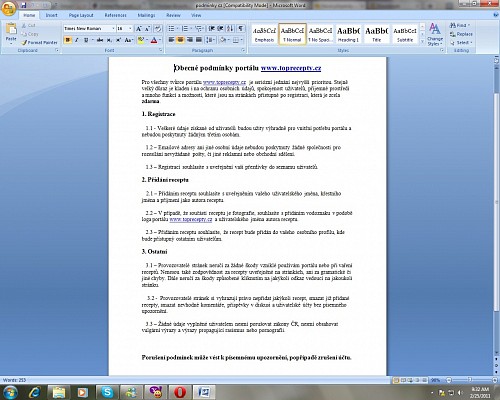Shrink font size with the small A icon

(x=147, y=29)
